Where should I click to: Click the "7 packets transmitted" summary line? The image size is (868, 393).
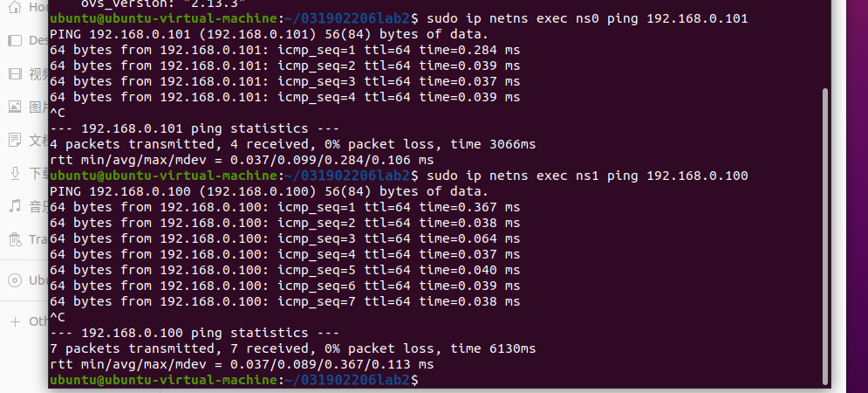(292, 348)
